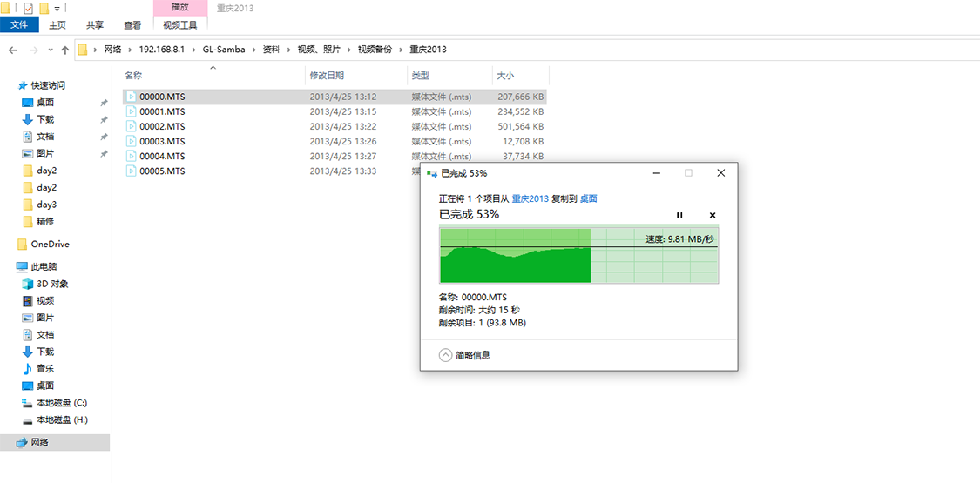Expand the chevron after GL-Samba breadcrumb

pyautogui.click(x=253, y=50)
